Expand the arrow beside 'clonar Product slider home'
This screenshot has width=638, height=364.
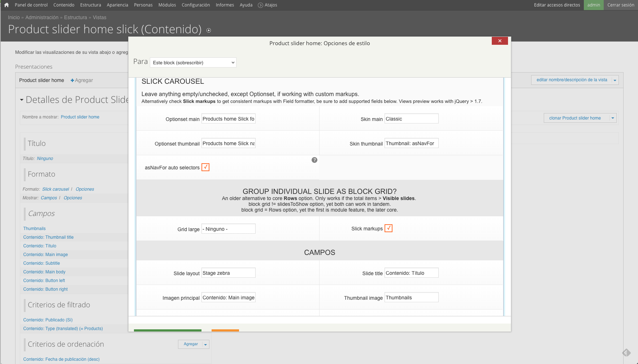613,118
